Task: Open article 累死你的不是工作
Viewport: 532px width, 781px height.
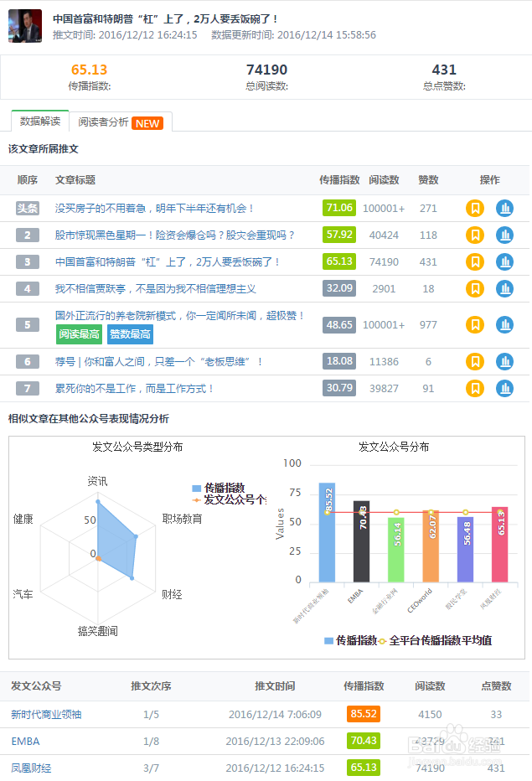Action: 134,389
